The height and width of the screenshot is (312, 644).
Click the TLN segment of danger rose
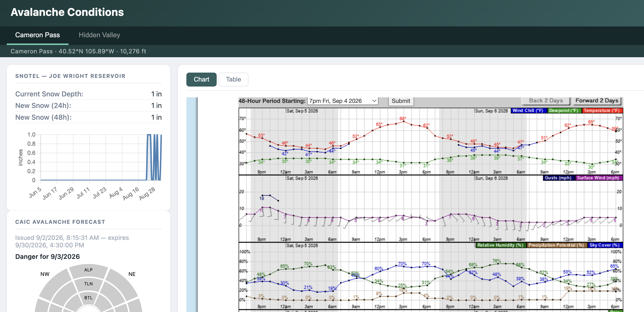[88, 284]
